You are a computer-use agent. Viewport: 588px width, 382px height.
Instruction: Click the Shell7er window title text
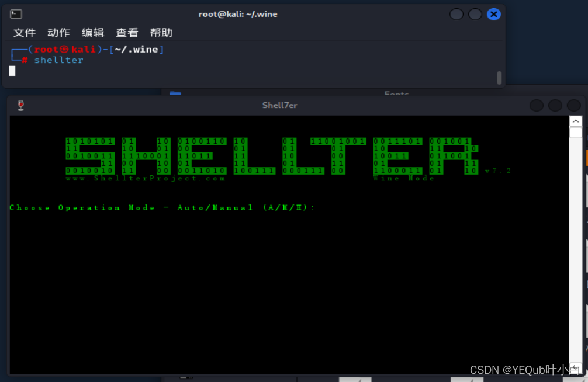coord(280,105)
